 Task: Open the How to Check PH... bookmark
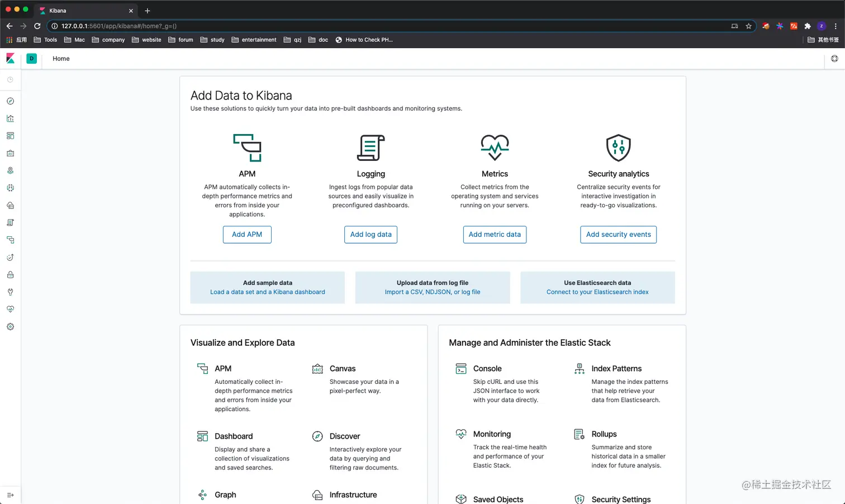click(x=364, y=40)
